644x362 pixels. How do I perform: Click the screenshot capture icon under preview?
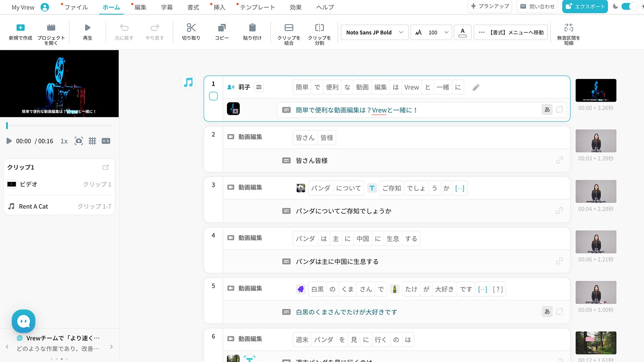point(79,141)
